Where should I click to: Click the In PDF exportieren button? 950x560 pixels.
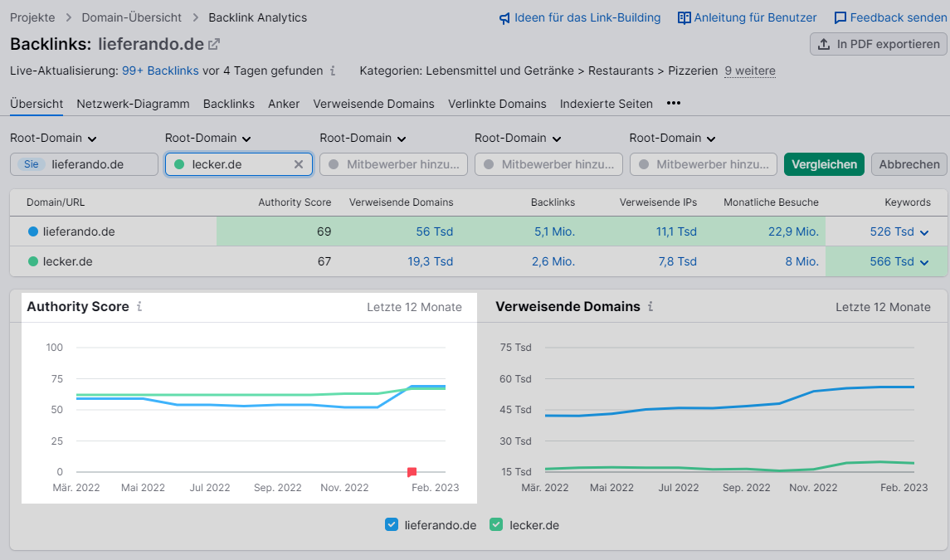878,44
